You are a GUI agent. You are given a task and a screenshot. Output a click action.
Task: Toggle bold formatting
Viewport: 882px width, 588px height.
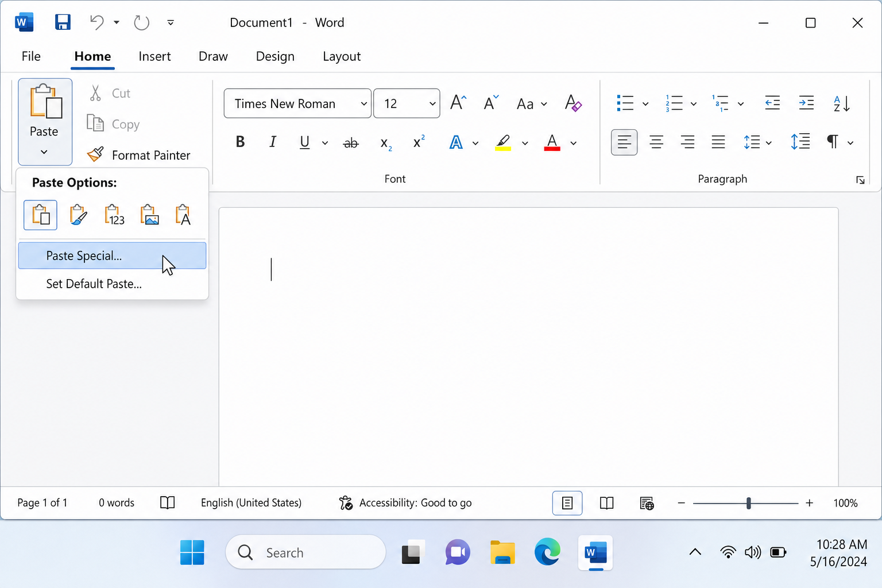240,142
